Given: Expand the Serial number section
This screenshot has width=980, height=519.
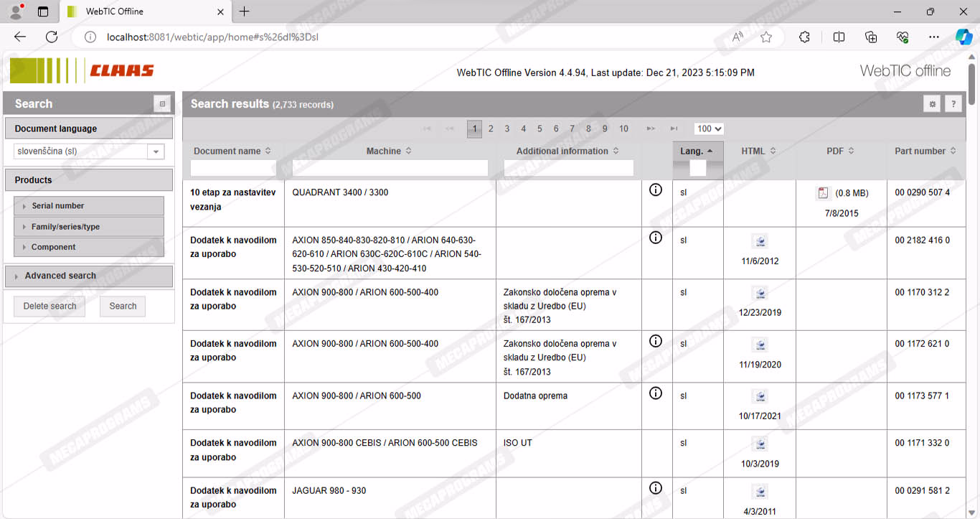Looking at the screenshot, I should point(57,206).
